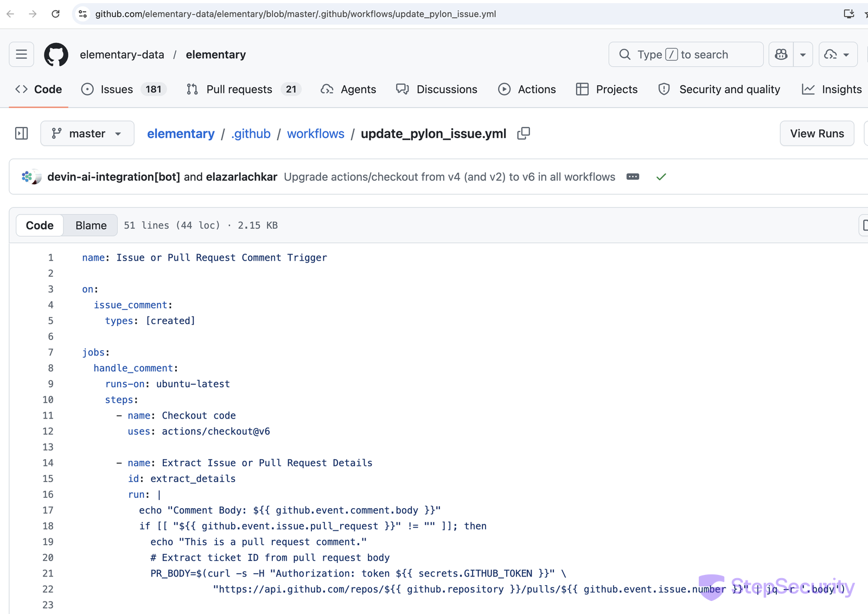Open the Projects tab
868x614 pixels.
tap(607, 89)
